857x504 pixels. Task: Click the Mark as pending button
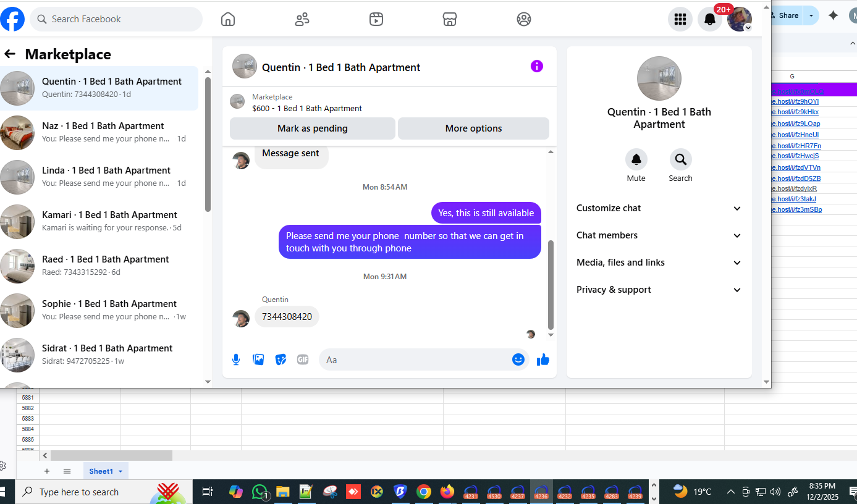point(313,128)
